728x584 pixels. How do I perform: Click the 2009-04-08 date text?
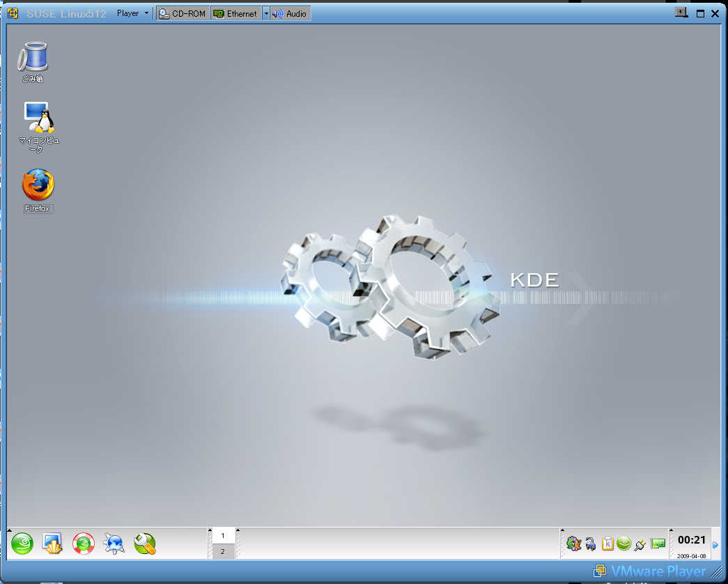coord(691,555)
